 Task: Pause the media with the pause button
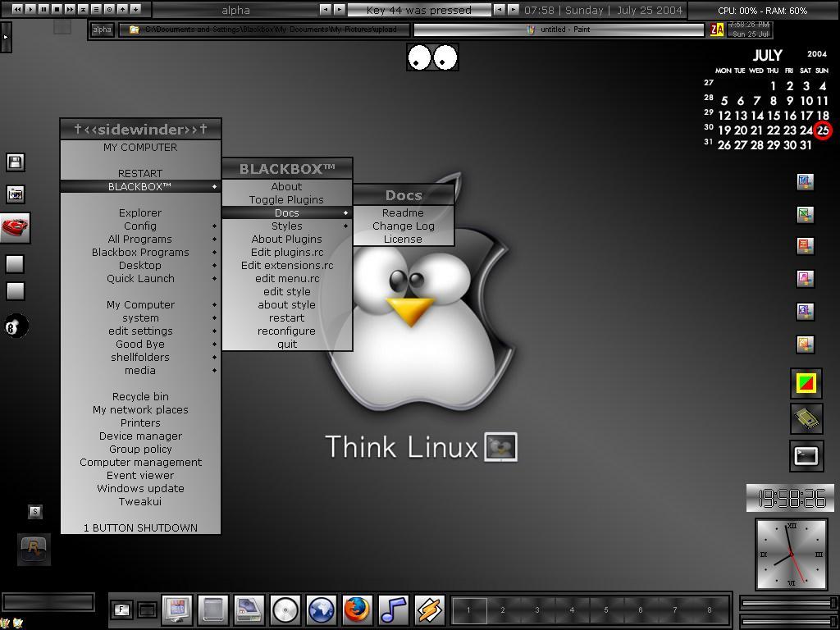(x=43, y=9)
